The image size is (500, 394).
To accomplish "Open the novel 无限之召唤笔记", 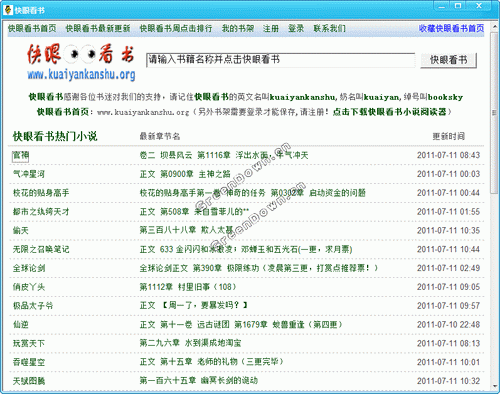I will pos(41,249).
